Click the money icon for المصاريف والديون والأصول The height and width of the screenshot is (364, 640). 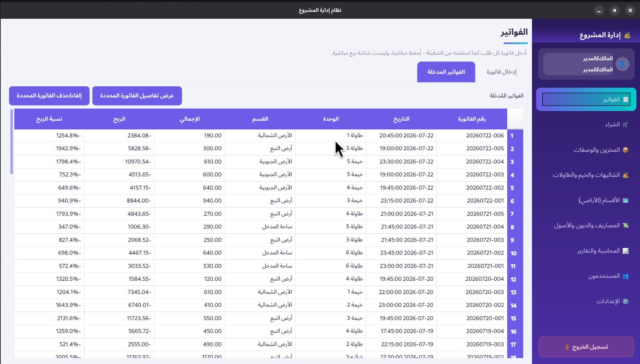626,226
